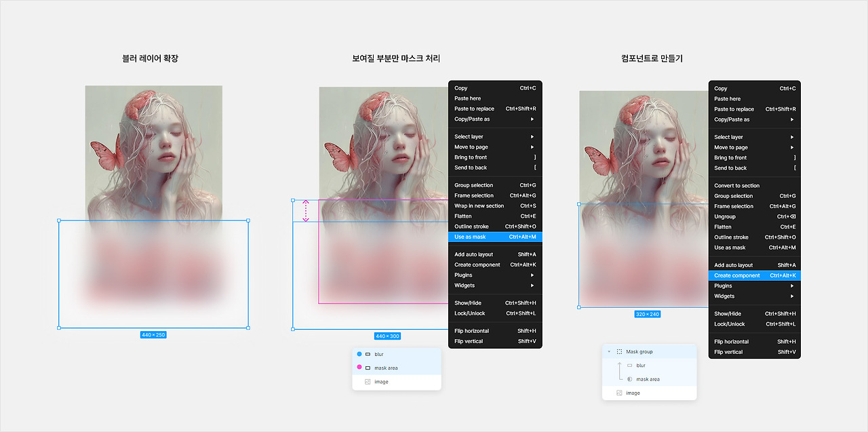Open Widgets submenu arrow in the Wrap in new section menu
This screenshot has height=432, width=868.
click(532, 286)
